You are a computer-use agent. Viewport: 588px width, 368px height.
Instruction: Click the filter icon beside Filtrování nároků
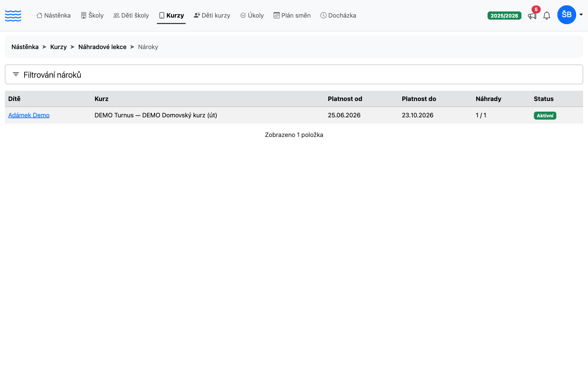[x=16, y=74]
